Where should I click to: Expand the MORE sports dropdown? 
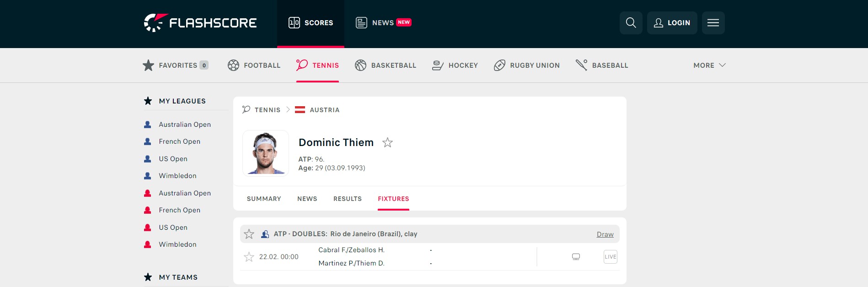(709, 65)
